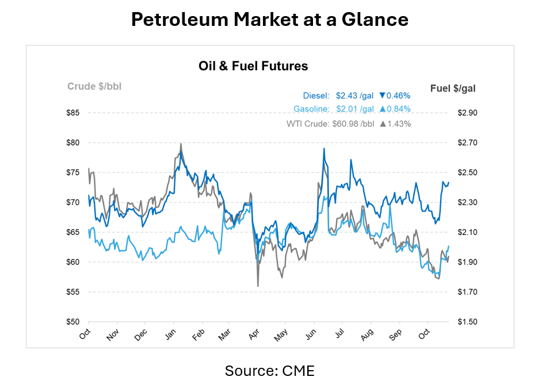Click the Gasoline up-triangle change indicator
Screen dimensions: 542x392
click(x=382, y=109)
